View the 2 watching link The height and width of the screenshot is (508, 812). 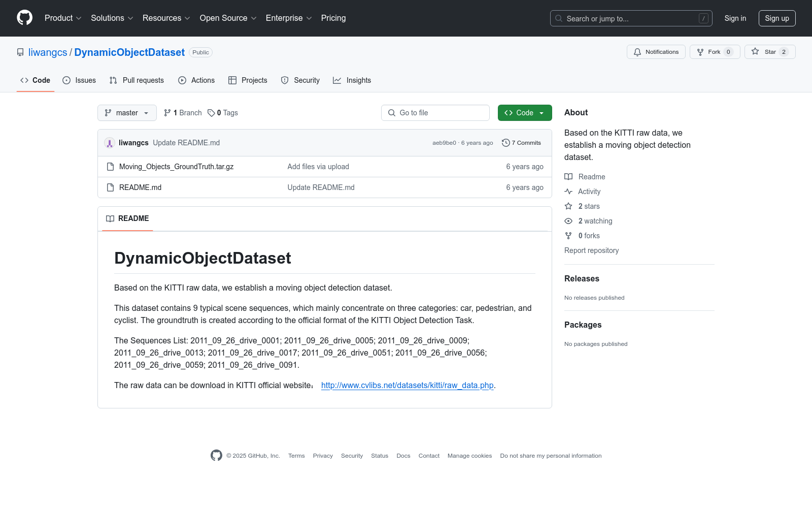click(588, 221)
